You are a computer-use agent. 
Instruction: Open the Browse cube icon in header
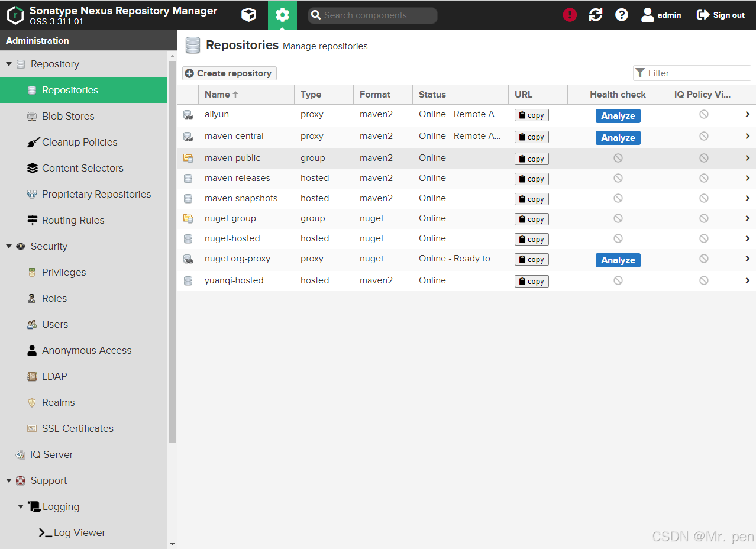pyautogui.click(x=249, y=15)
